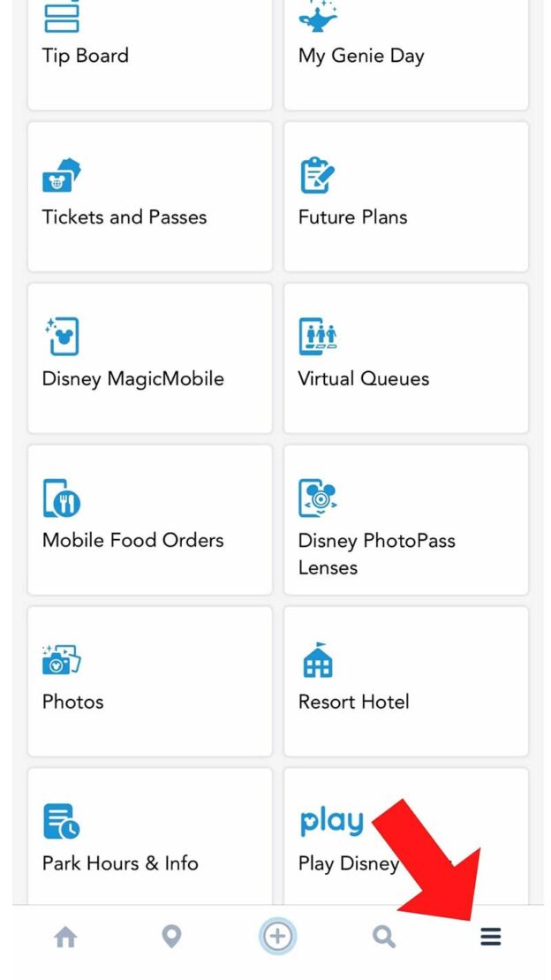Screen dimensions: 551x980
Task: Open the Photos tile
Action: pos(149,680)
